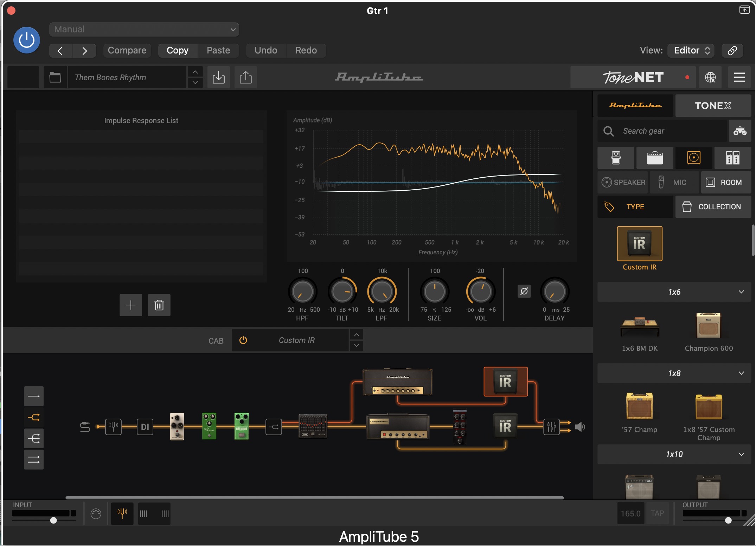The height and width of the screenshot is (546, 756).
Task: Select the ROOM tab
Action: pyautogui.click(x=726, y=182)
